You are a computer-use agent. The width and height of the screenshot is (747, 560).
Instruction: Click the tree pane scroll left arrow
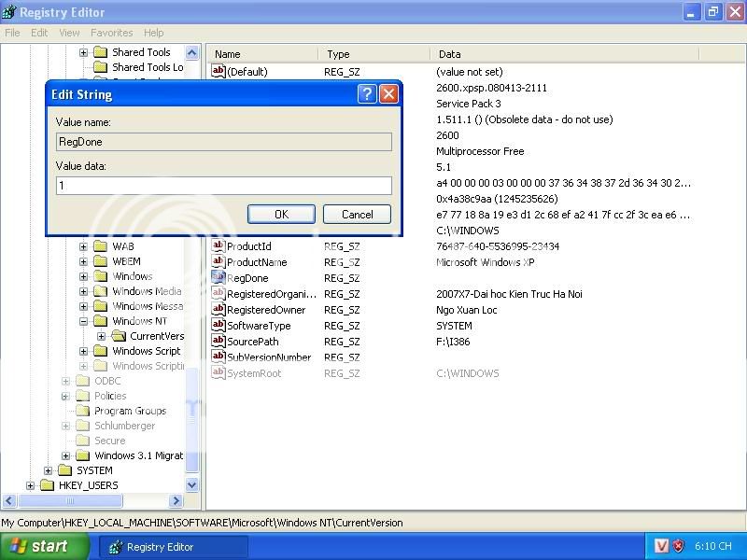[9, 500]
